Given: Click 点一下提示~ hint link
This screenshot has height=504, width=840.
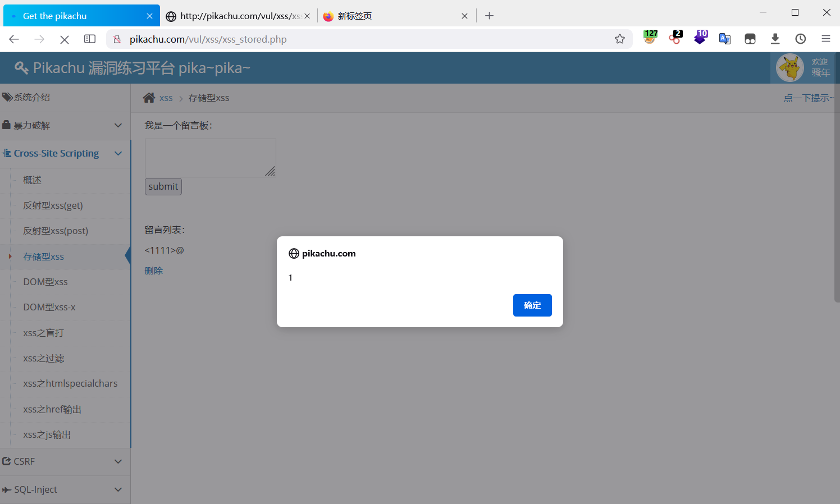Looking at the screenshot, I should [809, 98].
